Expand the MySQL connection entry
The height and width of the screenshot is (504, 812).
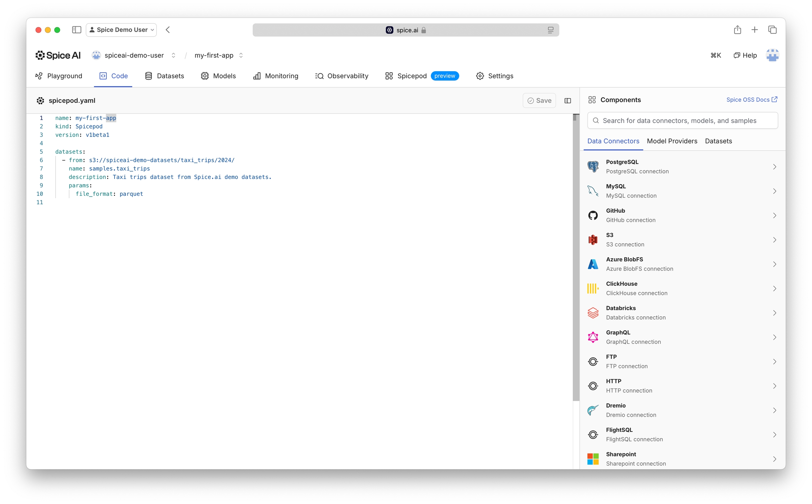[774, 191]
